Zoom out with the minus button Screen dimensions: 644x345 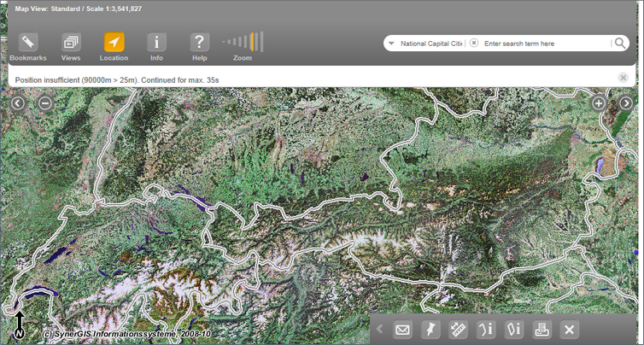(45, 103)
